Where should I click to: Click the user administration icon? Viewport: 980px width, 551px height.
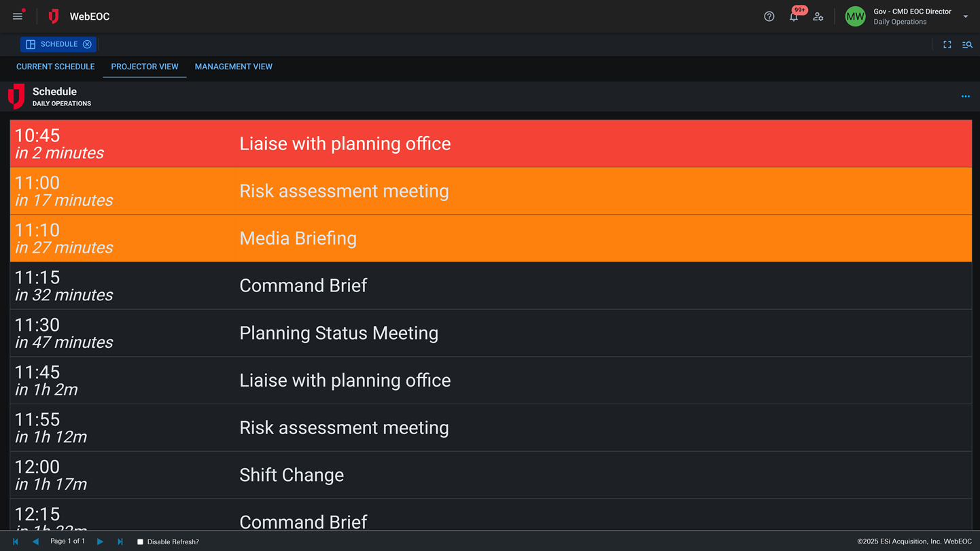tap(818, 16)
